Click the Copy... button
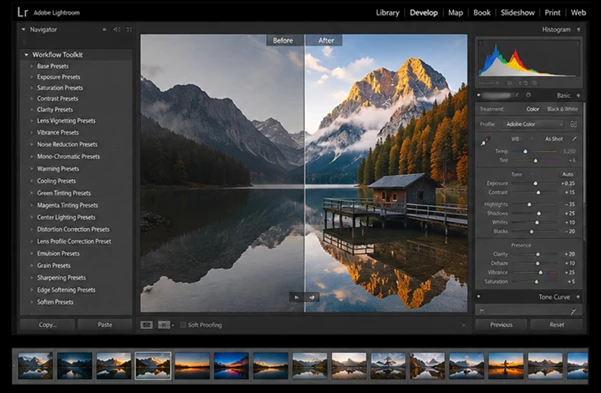The image size is (601, 393). click(x=47, y=325)
